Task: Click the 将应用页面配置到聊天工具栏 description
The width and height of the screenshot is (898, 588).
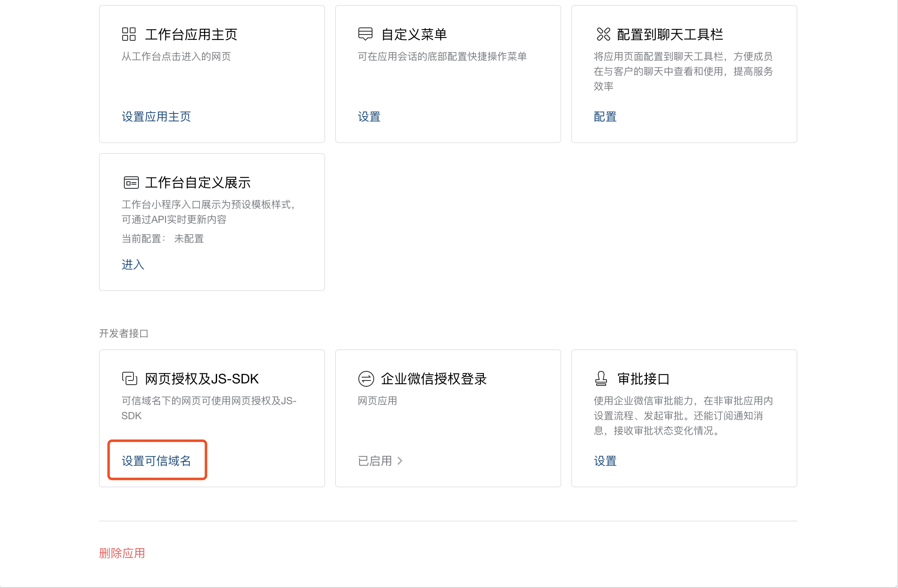Action: [683, 71]
